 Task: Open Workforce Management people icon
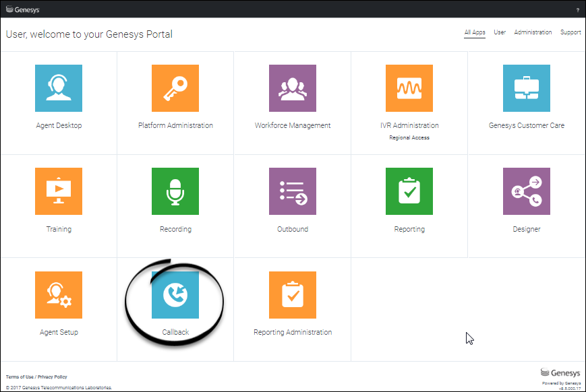coord(293,88)
